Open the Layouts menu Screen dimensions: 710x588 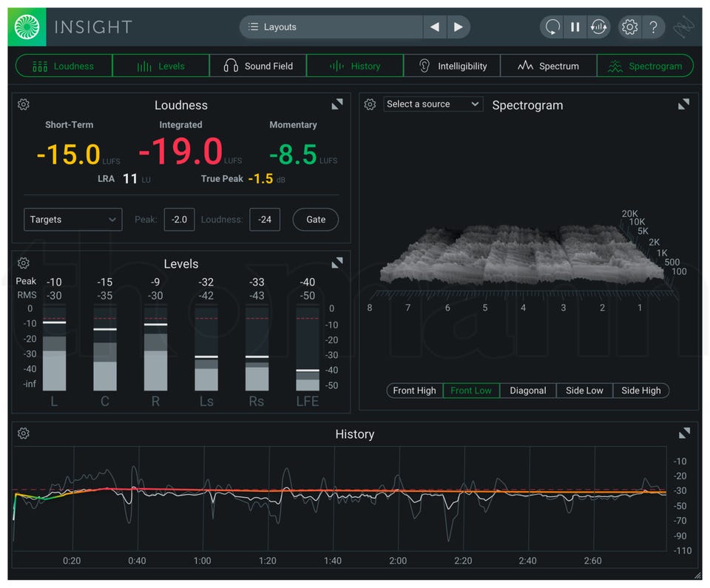(331, 27)
